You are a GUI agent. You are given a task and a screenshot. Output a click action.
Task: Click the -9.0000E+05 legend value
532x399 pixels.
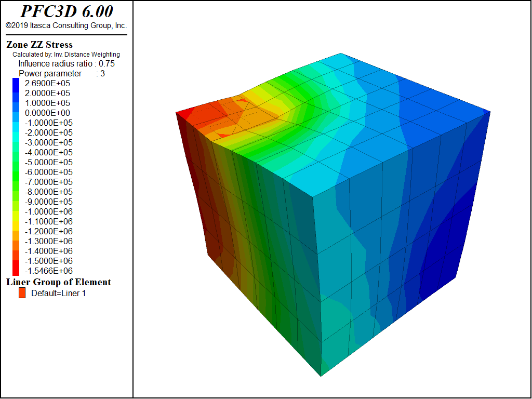(48, 202)
